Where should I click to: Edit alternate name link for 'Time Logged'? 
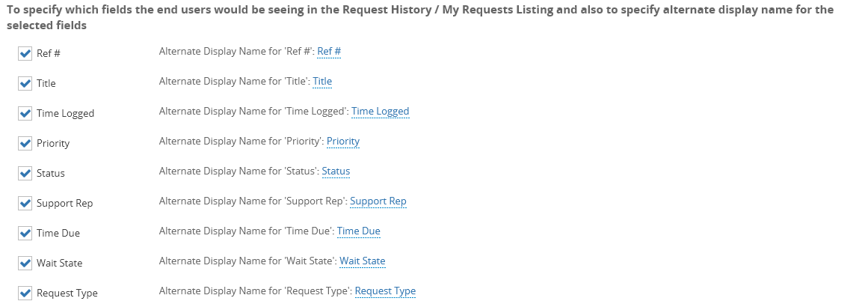click(x=380, y=112)
